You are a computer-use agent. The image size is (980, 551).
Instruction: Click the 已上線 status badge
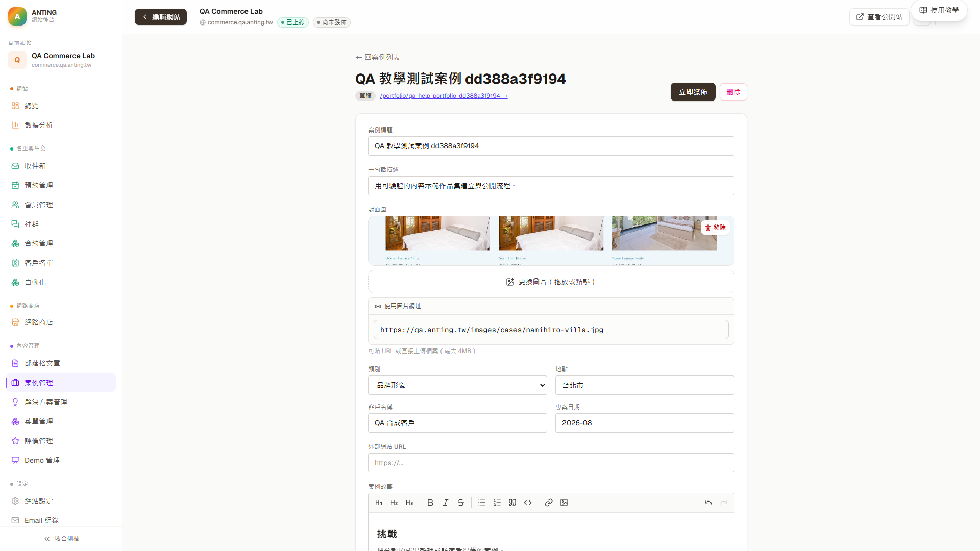(x=293, y=22)
